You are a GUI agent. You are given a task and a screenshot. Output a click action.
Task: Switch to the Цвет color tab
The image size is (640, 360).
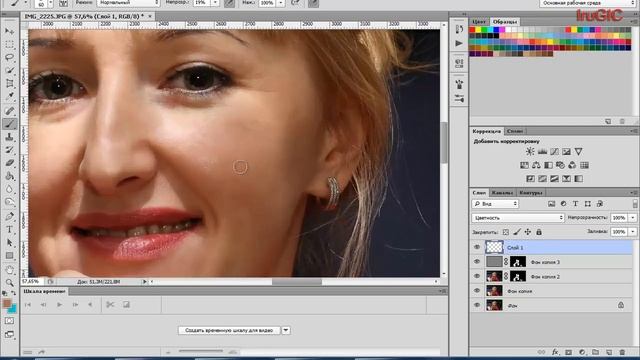tap(479, 22)
